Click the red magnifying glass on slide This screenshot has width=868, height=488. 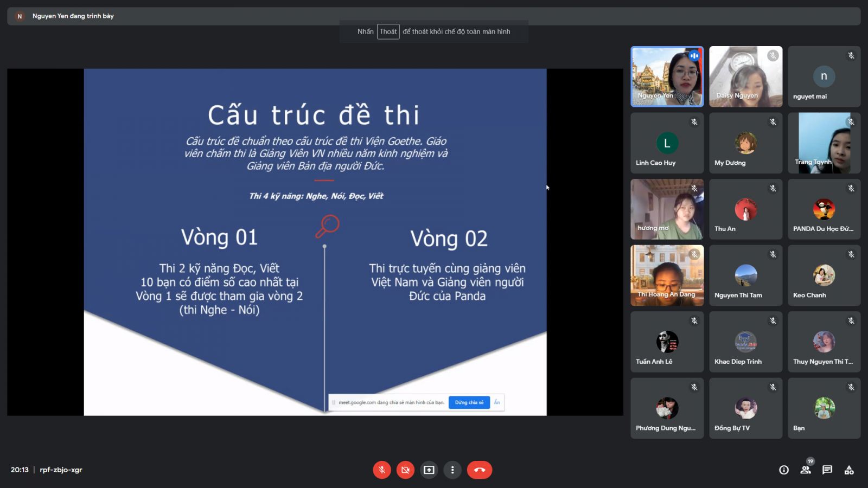[327, 226]
